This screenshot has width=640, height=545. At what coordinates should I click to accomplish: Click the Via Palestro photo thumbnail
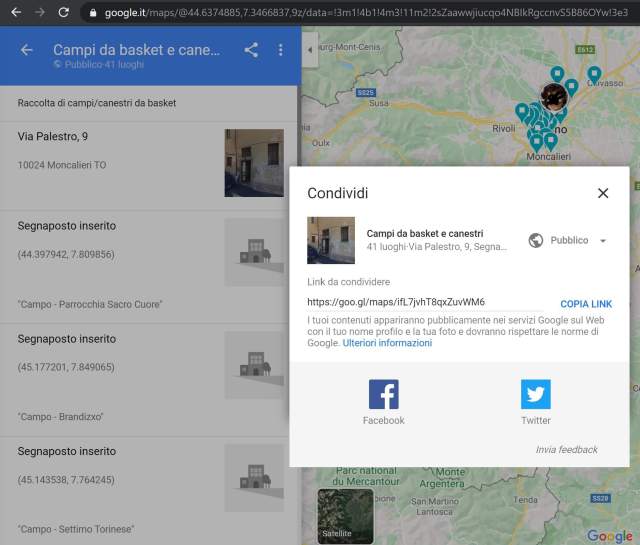[x=253, y=163]
